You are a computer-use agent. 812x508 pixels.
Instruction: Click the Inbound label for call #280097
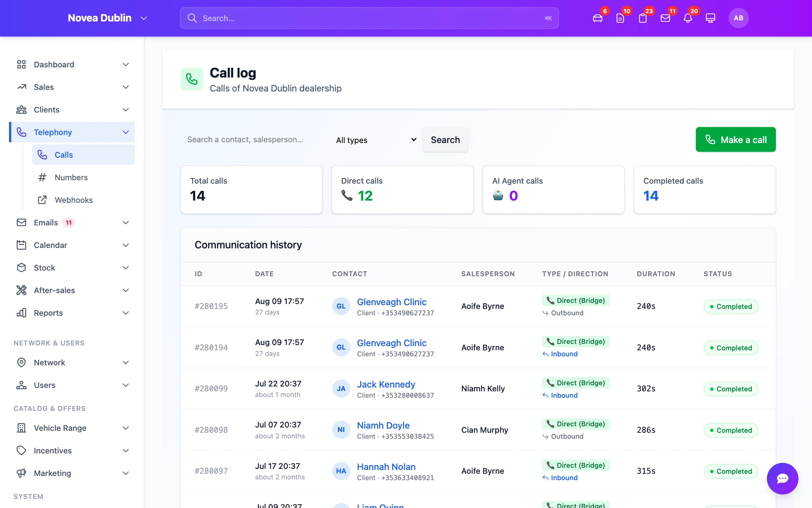560,478
